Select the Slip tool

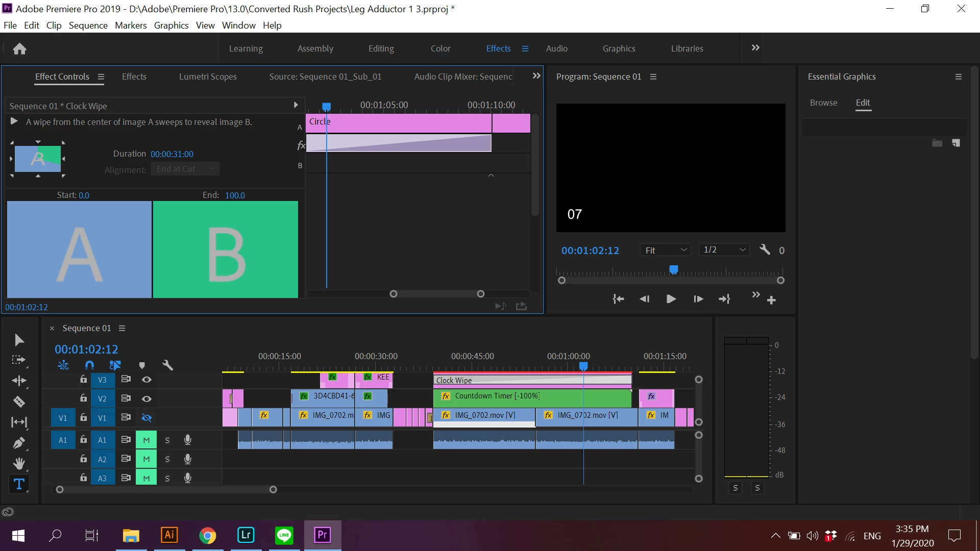(x=19, y=422)
